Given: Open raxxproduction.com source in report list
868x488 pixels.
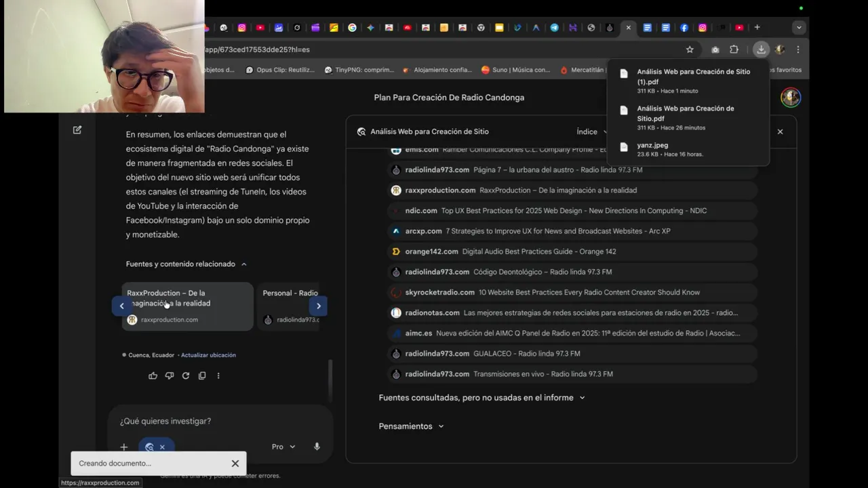Looking at the screenshot, I should [x=571, y=190].
